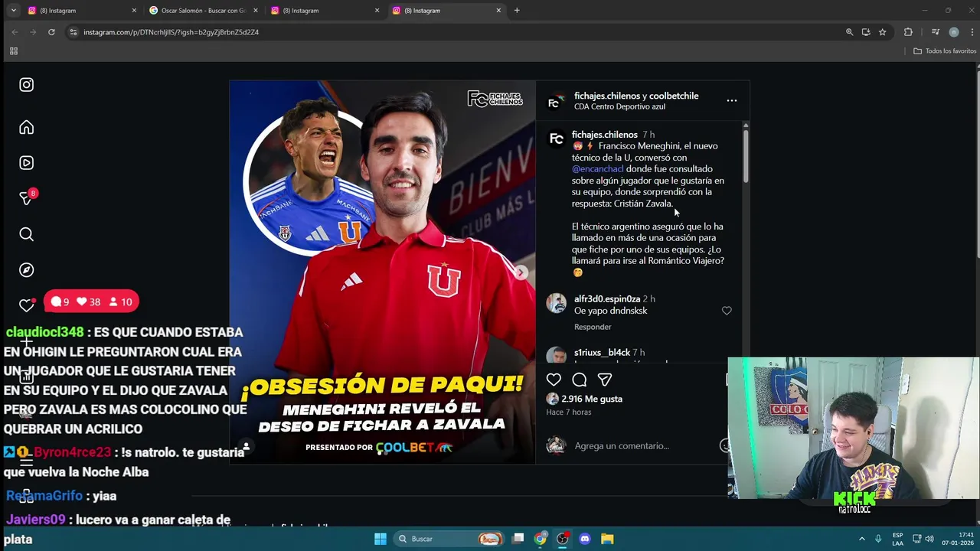Go back to previous page
Viewport: 980px width, 551px height.
pyautogui.click(x=15, y=32)
